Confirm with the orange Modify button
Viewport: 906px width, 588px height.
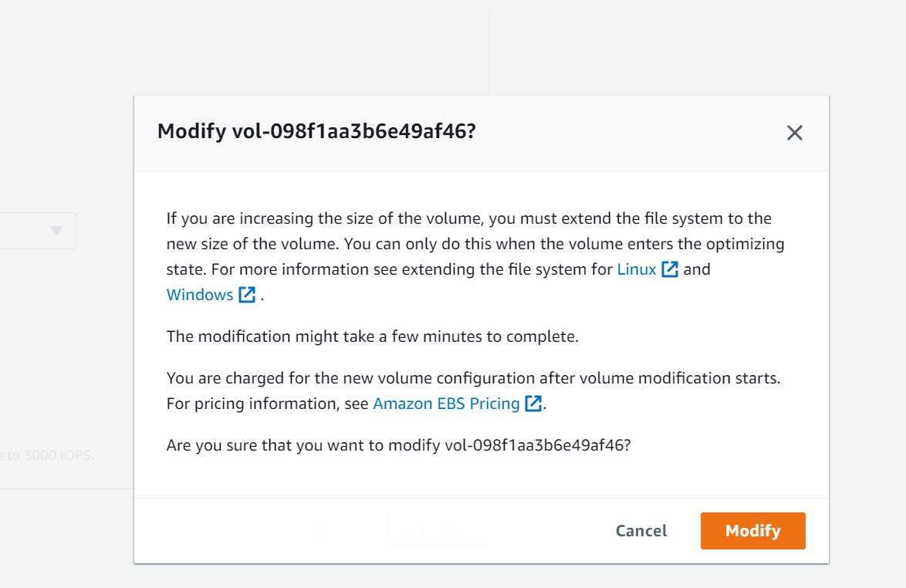752,530
